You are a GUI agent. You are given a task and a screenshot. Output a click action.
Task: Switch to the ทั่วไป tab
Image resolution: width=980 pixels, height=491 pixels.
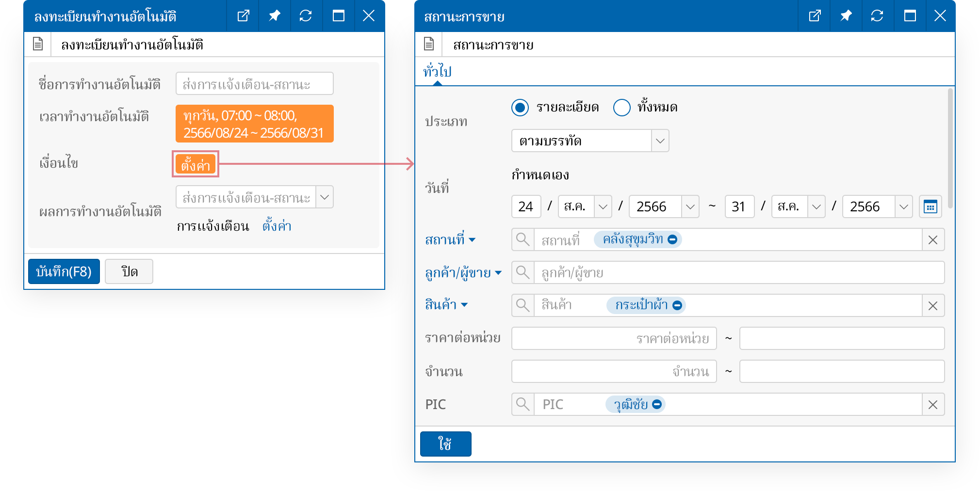coord(437,72)
